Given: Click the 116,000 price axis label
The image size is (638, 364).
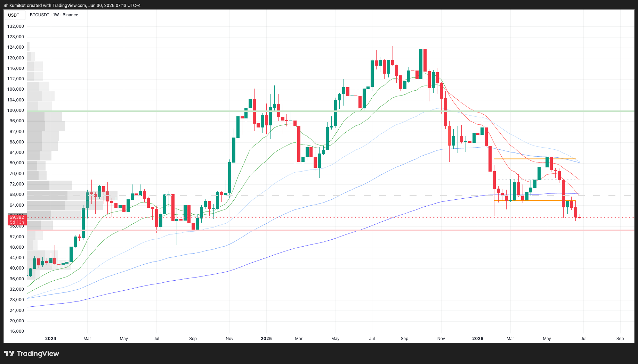Looking at the screenshot, I should (x=16, y=68).
